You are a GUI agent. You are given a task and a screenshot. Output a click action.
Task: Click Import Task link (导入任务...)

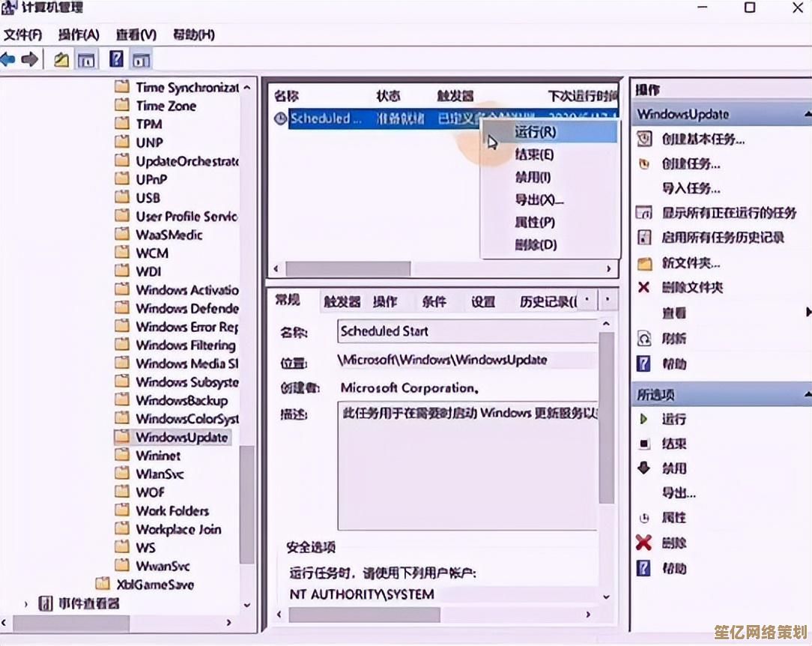(691, 188)
